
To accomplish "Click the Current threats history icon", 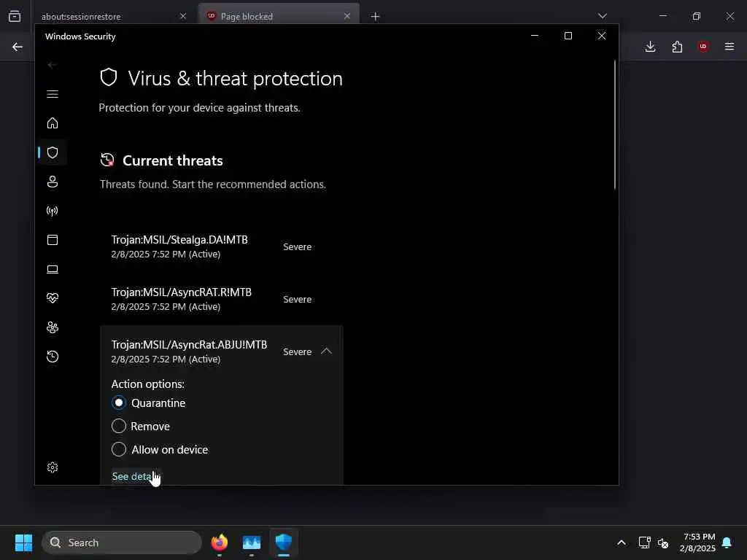I will tap(107, 160).
